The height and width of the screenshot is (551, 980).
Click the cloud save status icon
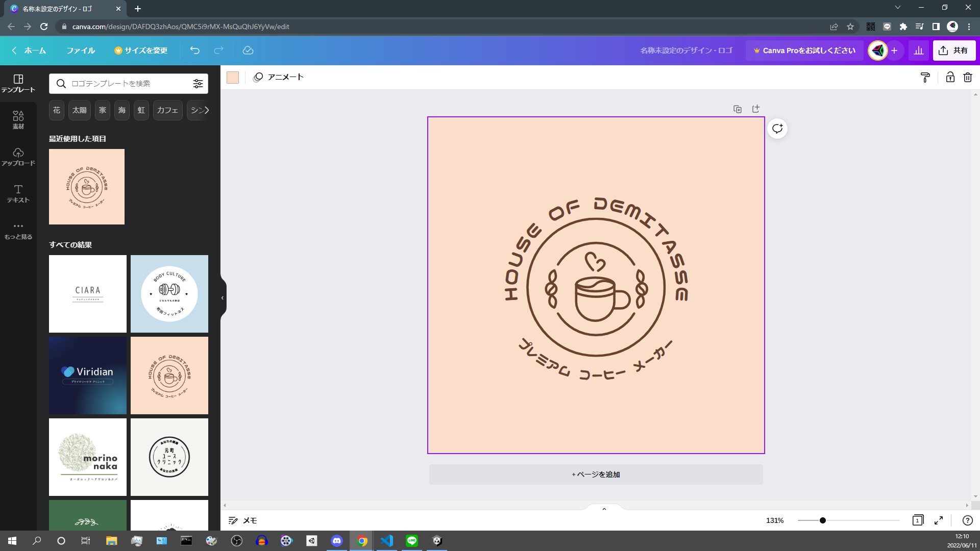248,50
